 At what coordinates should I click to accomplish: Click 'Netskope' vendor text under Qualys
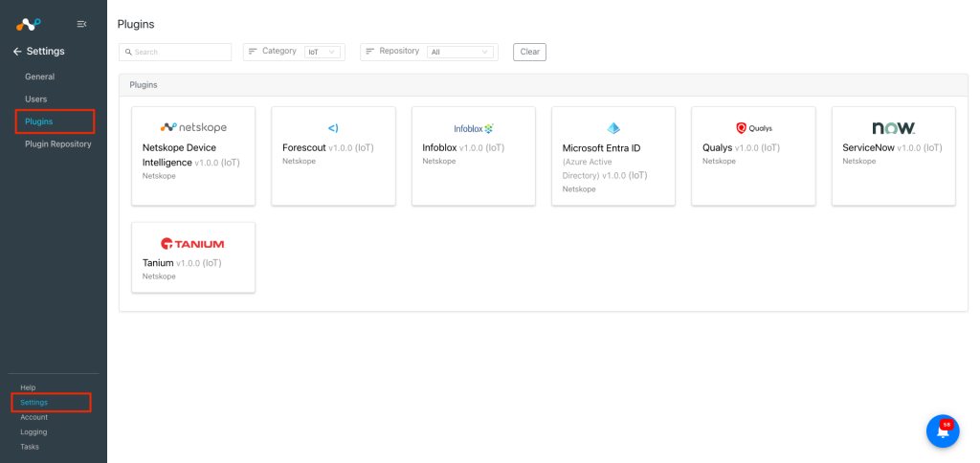coord(719,162)
